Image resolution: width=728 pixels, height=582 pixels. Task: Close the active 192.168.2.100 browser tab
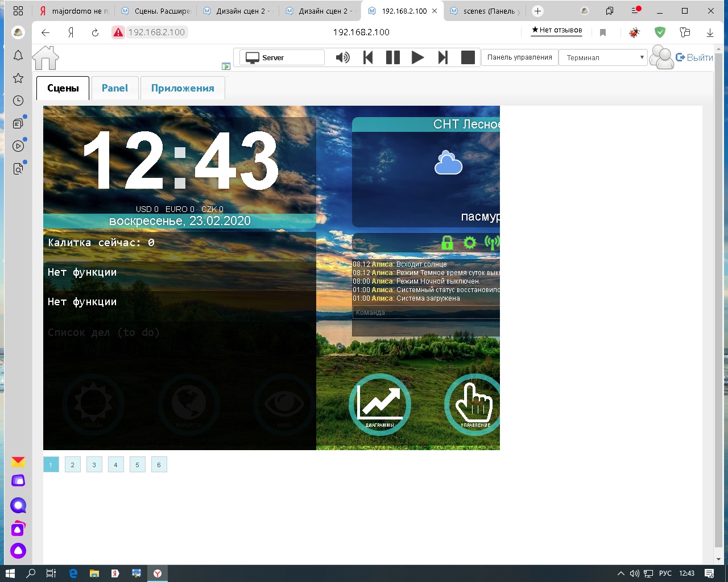coord(435,11)
